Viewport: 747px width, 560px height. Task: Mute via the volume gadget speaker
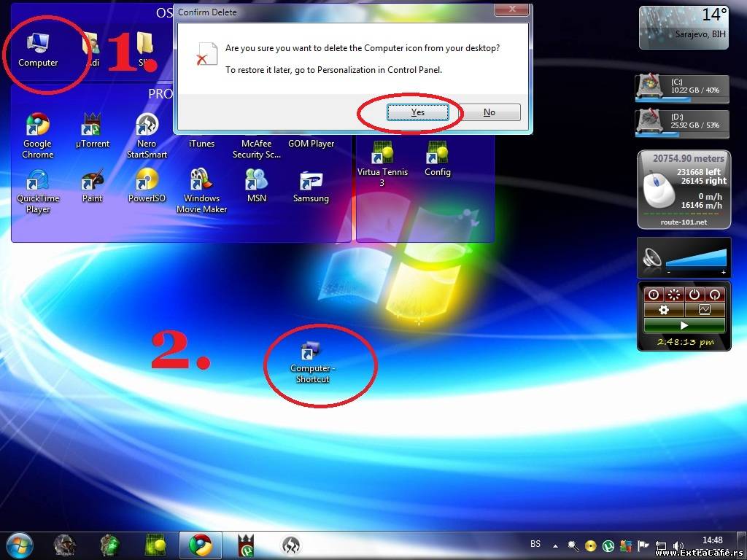[651, 259]
